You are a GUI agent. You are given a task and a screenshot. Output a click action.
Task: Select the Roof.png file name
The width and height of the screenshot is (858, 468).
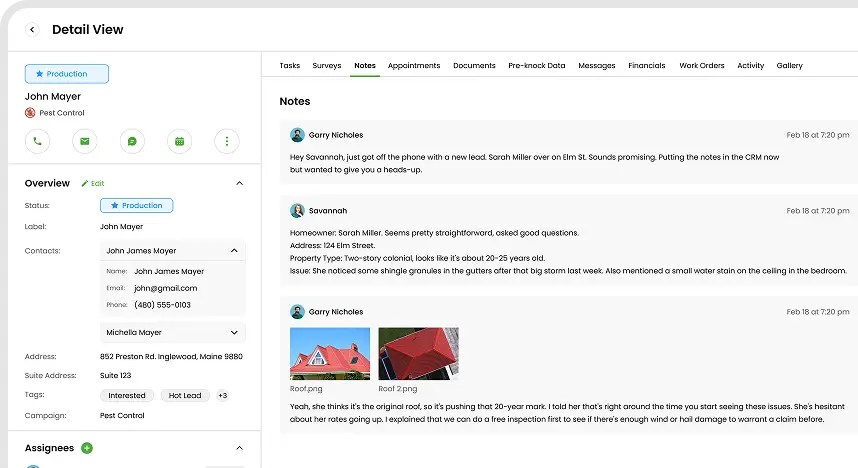tap(306, 389)
